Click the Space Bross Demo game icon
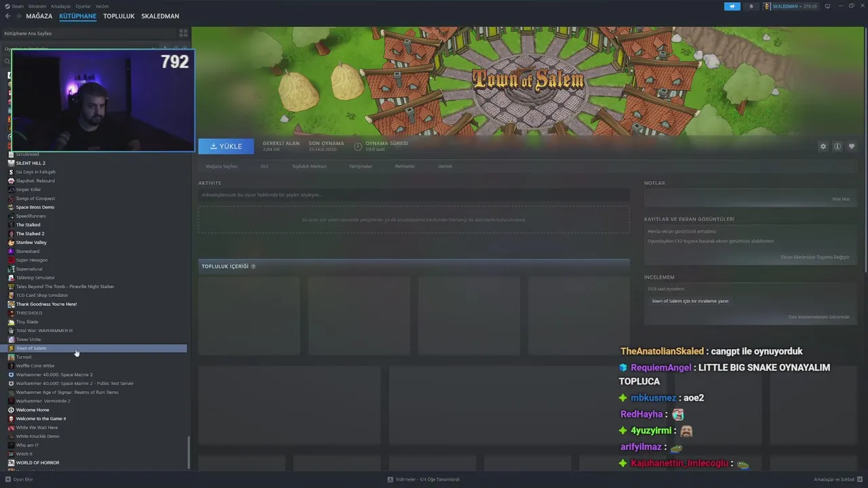868x488 pixels. (11, 207)
